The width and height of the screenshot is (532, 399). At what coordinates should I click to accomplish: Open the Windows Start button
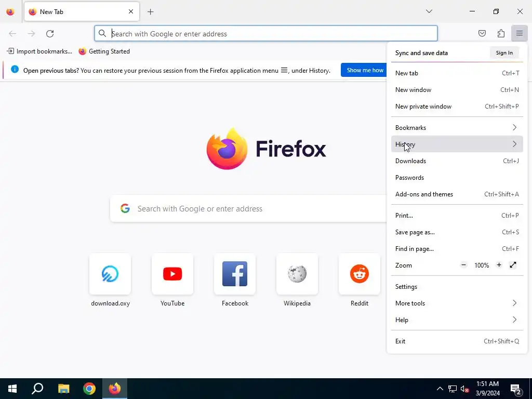(12, 389)
